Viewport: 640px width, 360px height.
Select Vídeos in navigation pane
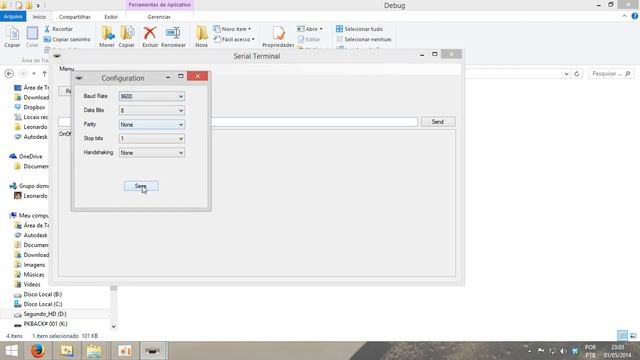tap(27, 284)
